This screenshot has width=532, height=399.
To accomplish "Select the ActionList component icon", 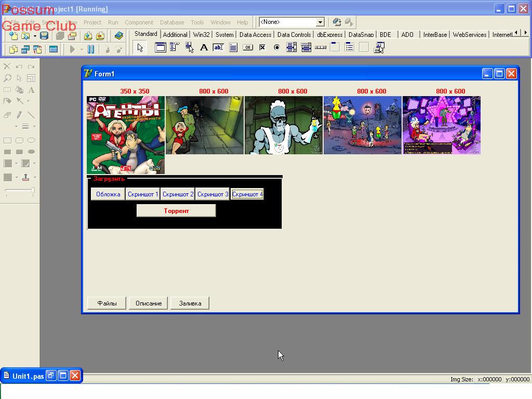I will pos(379,47).
